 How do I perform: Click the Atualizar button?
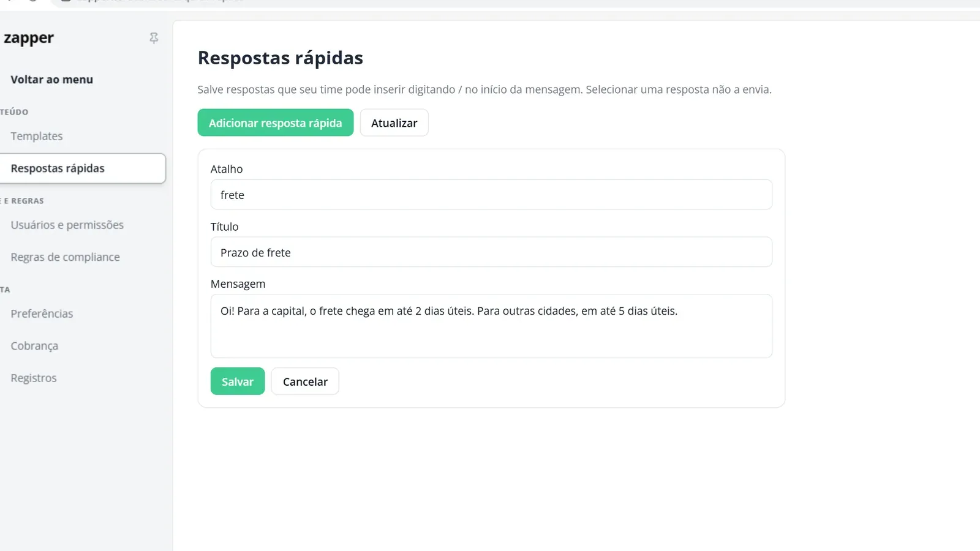[x=394, y=123]
